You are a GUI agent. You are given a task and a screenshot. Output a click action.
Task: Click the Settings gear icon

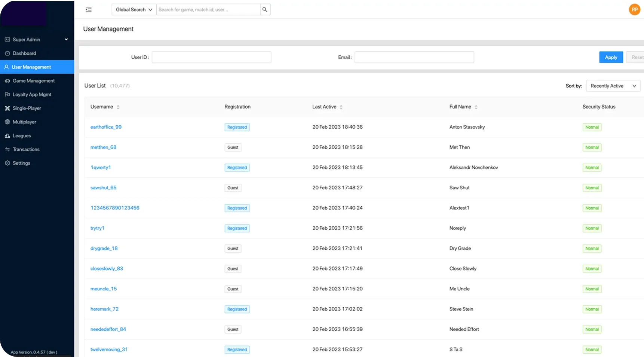7,163
